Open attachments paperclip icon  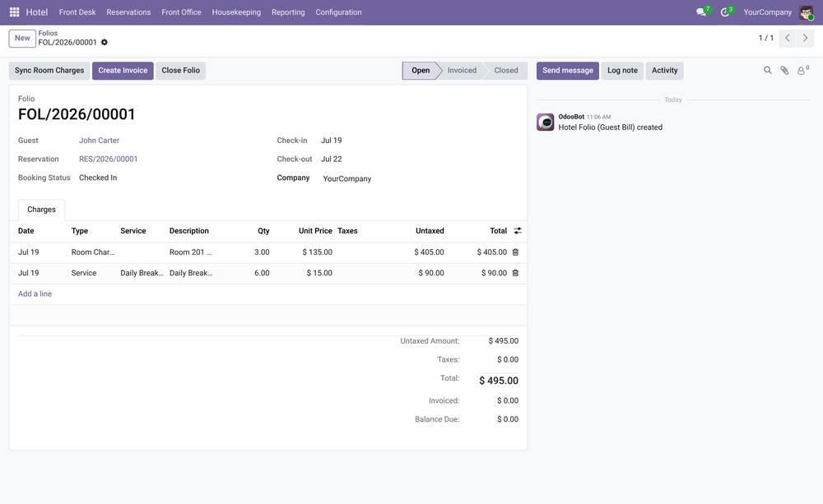click(784, 70)
